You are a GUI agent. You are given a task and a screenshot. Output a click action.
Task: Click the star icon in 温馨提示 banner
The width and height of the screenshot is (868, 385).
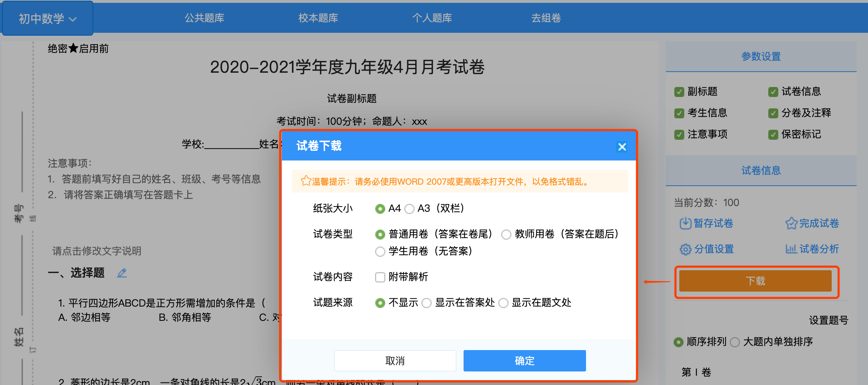point(305,181)
